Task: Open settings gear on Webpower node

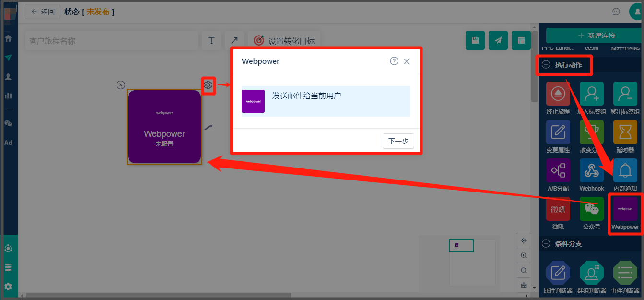Action: [x=208, y=85]
